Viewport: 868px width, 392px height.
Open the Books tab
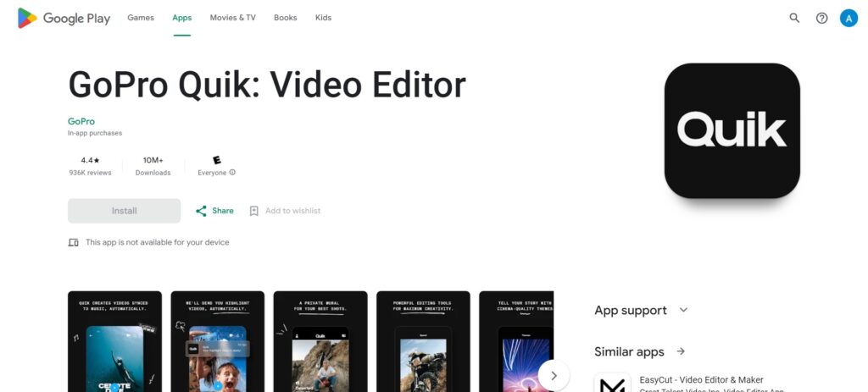point(285,18)
